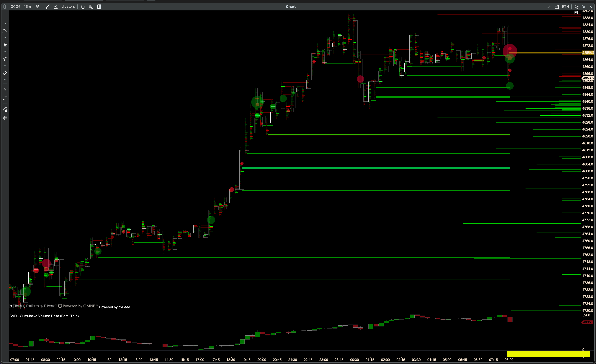This screenshot has height=364, width=596.
Task: Toggle the objects list panel icon
Action: (x=5, y=118)
